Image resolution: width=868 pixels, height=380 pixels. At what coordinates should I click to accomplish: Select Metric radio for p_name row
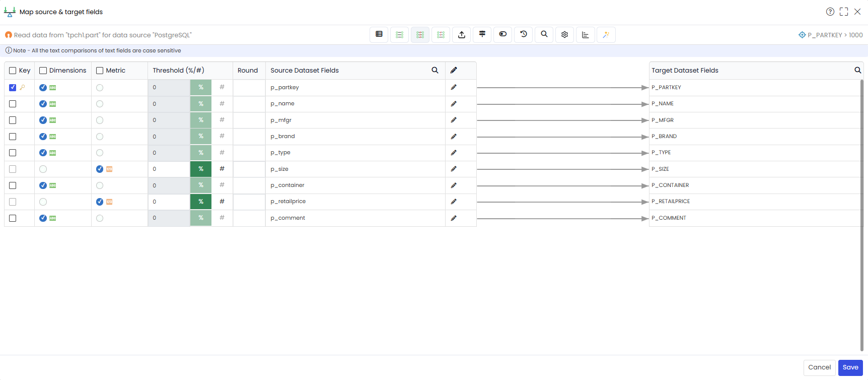coord(100,104)
